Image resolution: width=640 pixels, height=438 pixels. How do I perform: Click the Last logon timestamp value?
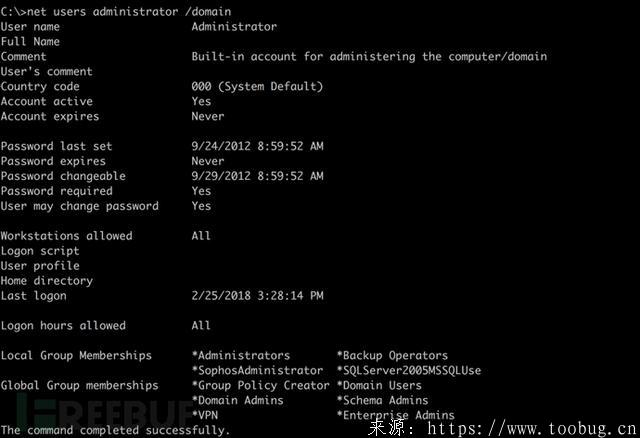click(257, 296)
